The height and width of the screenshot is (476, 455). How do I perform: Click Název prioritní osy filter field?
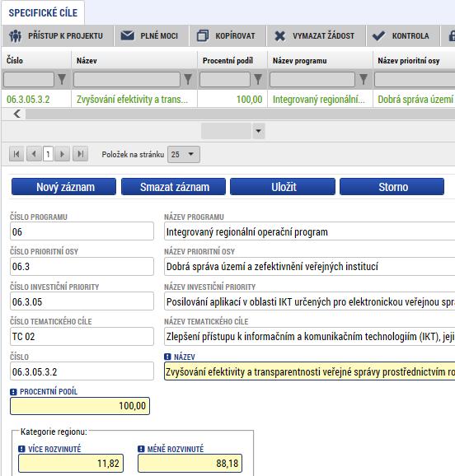tap(415, 80)
